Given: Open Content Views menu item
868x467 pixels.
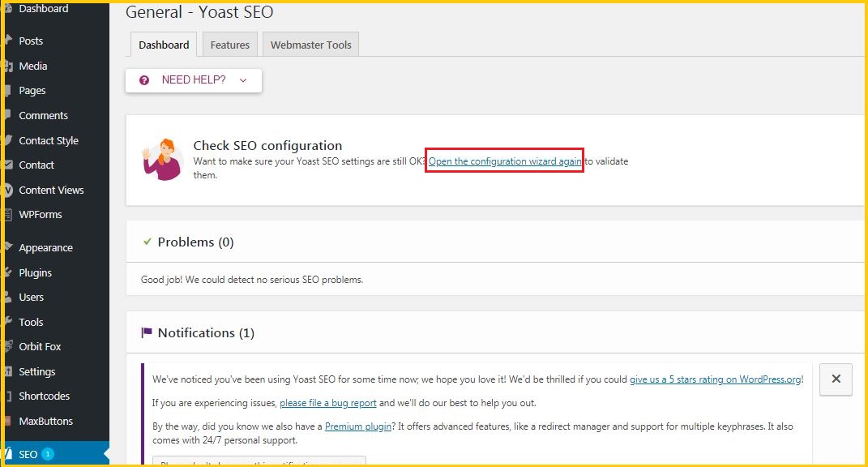Looking at the screenshot, I should click(51, 190).
